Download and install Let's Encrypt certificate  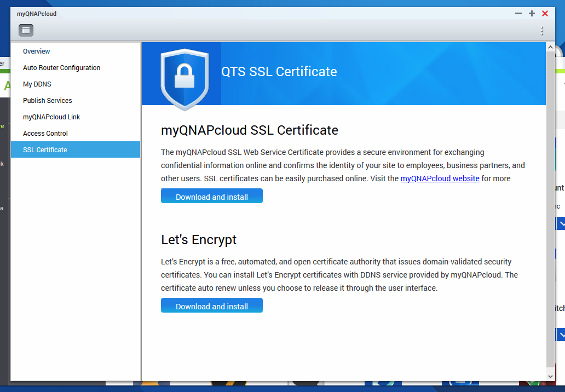pyautogui.click(x=211, y=306)
